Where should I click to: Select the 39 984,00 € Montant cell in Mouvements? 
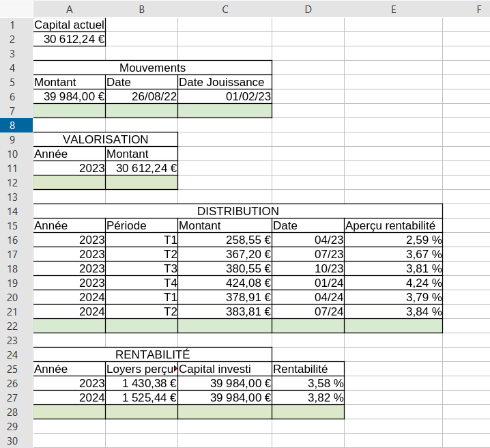[x=70, y=96]
